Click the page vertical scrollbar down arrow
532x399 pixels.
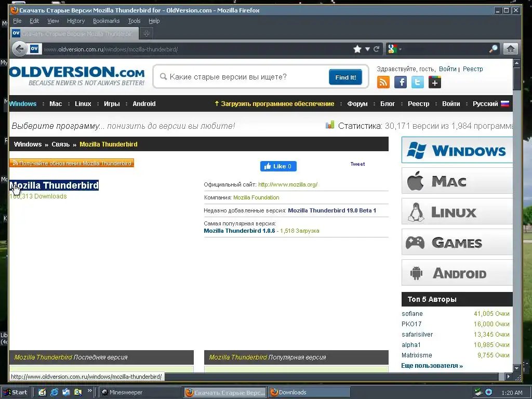click(516, 368)
